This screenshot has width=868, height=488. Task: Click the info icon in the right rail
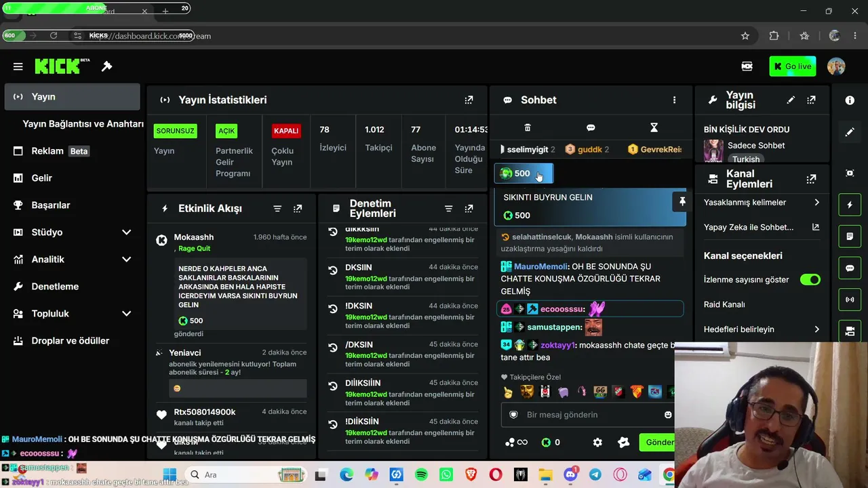click(850, 100)
